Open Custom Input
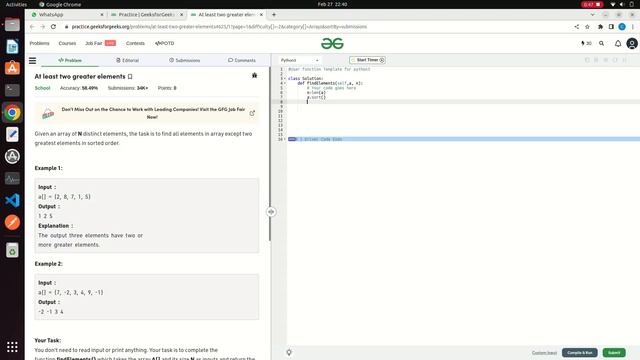 pos(544,353)
